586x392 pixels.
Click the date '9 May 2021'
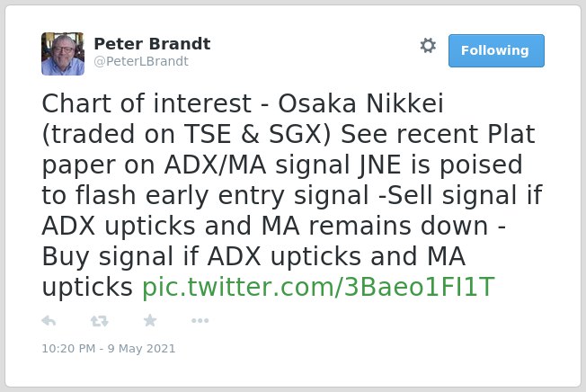coord(142,349)
